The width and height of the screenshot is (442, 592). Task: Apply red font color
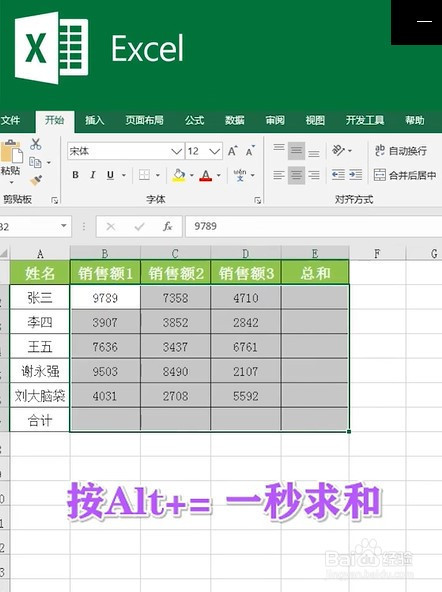pos(206,175)
